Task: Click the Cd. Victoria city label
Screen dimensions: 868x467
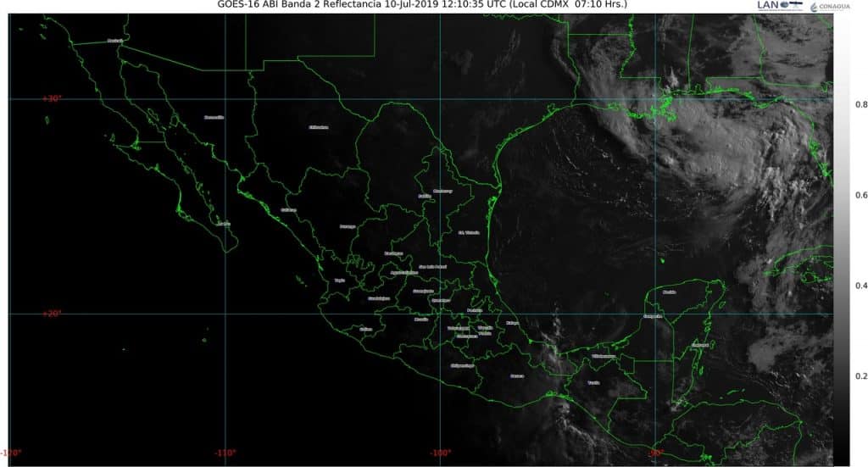Action: (x=469, y=232)
